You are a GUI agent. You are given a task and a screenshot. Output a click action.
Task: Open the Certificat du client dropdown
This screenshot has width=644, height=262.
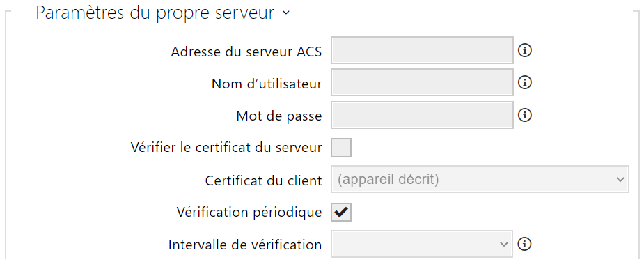[480, 179]
